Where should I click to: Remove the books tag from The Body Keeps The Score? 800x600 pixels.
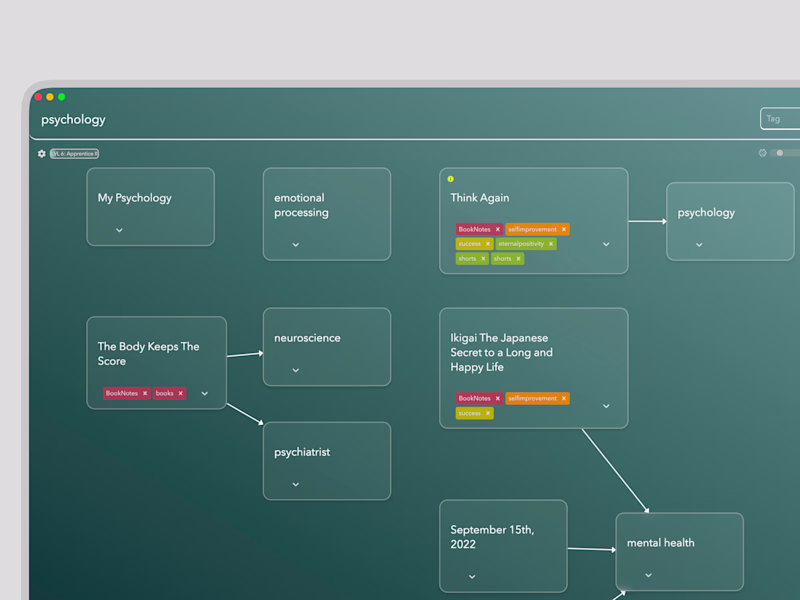point(180,393)
